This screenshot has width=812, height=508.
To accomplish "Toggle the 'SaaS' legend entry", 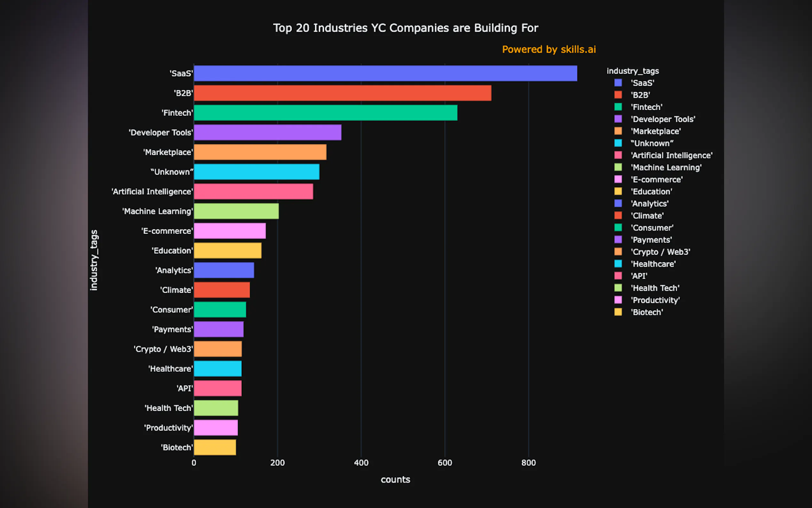I will click(642, 83).
